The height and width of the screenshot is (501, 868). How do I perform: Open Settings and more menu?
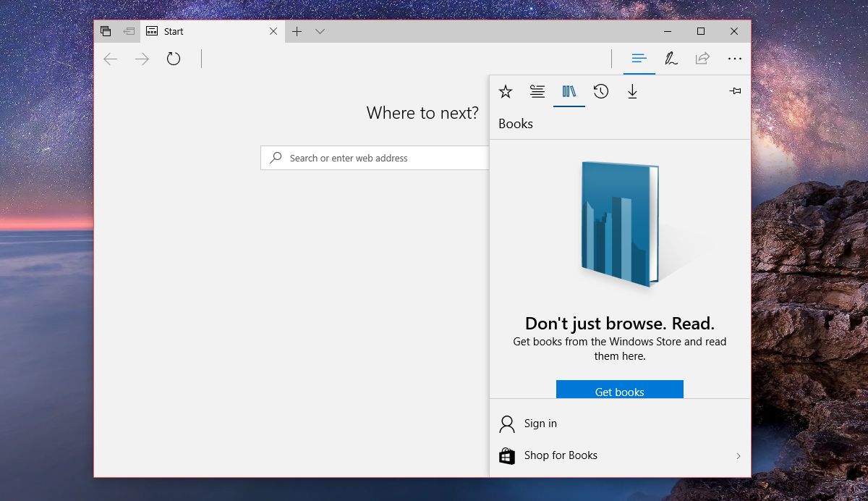point(735,59)
